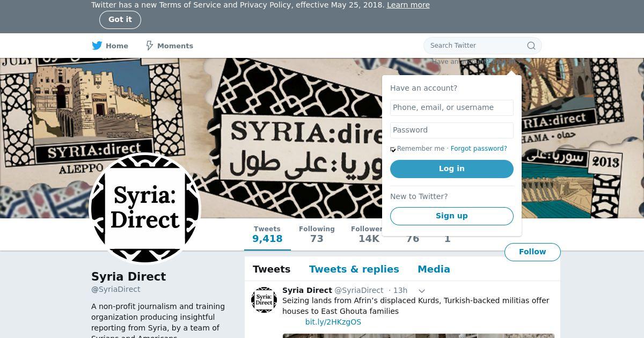Click the search magnifier icon

coord(531,46)
